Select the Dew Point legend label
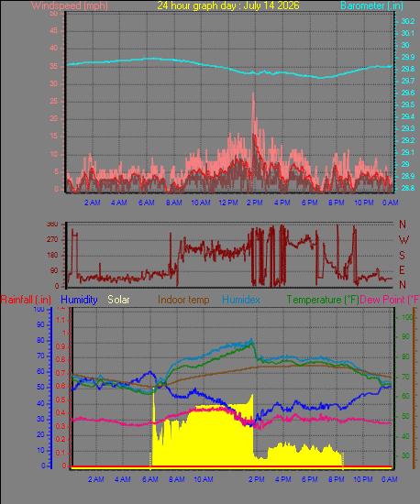Viewport: 420px width, 504px height. pos(390,300)
